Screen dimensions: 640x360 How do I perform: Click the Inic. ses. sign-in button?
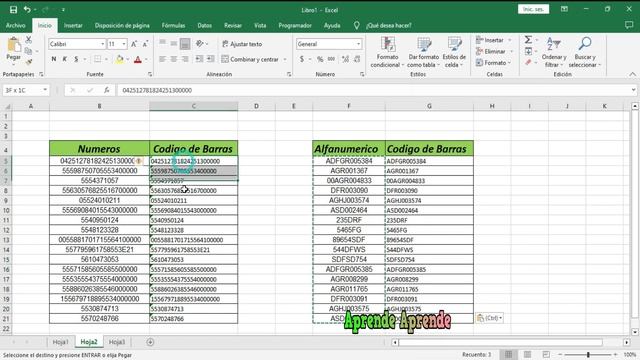(533, 9)
